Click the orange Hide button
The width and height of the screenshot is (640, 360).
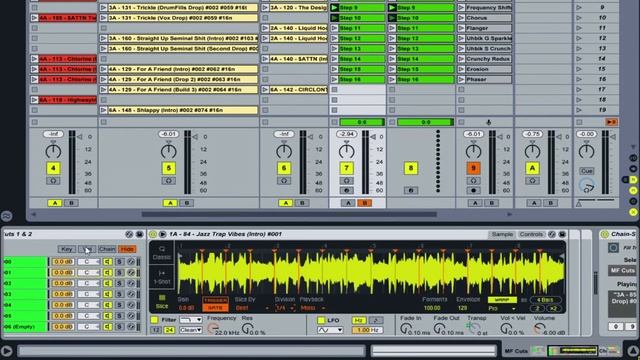pyautogui.click(x=127, y=249)
